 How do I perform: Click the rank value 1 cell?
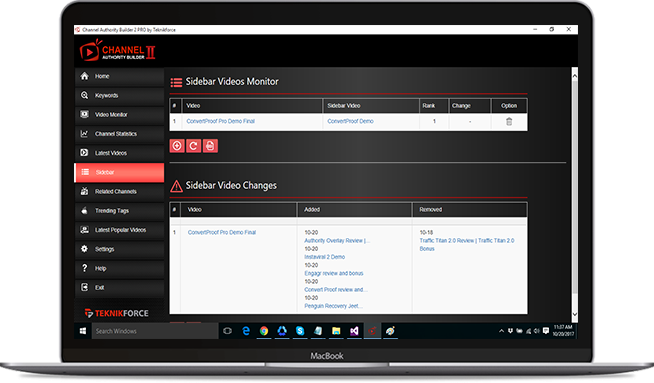pyautogui.click(x=434, y=121)
